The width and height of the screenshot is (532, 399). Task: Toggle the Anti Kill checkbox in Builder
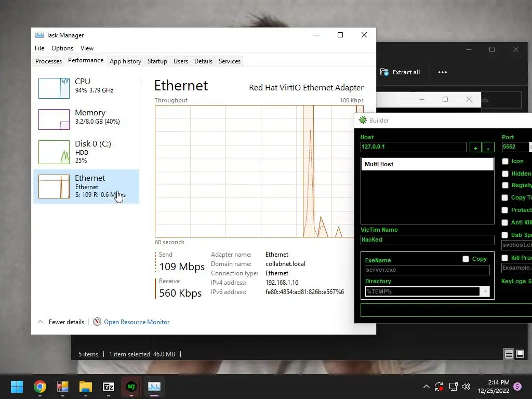coord(505,222)
